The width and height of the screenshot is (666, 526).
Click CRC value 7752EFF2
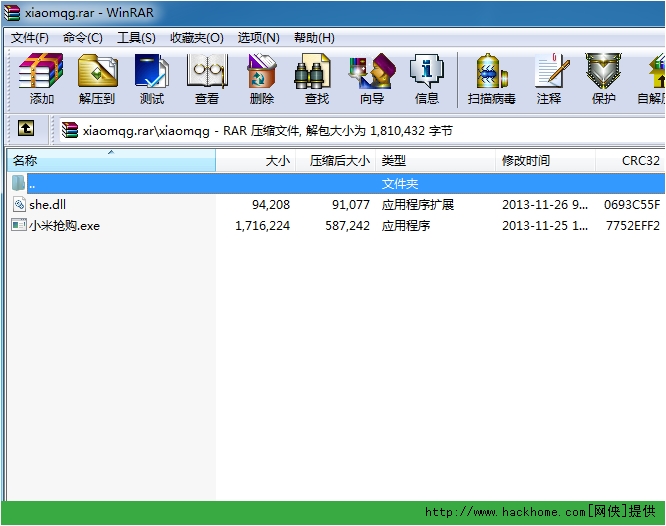click(632, 225)
